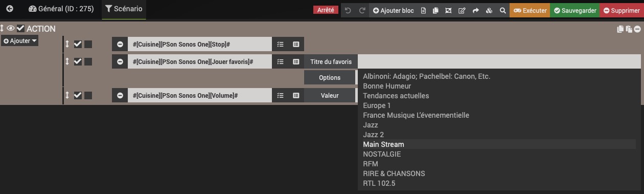This screenshot has width=644, height=194.
Task: Click the share arrow icon in toolbar
Action: pos(475,10)
